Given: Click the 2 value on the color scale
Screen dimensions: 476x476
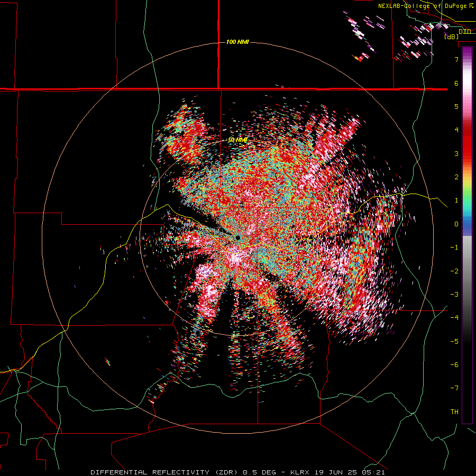Looking at the screenshot, I should pos(456,177).
